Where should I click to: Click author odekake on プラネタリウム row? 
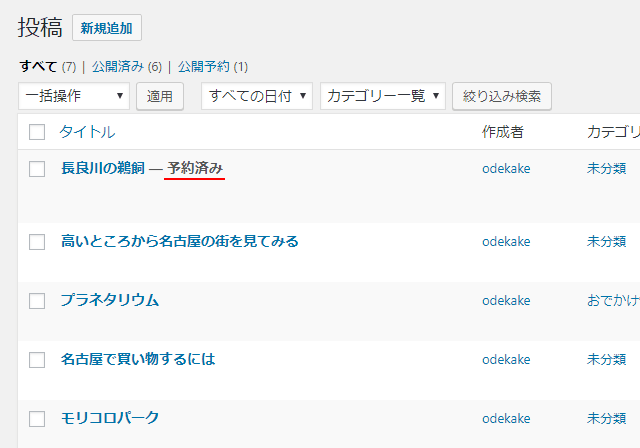click(x=506, y=300)
